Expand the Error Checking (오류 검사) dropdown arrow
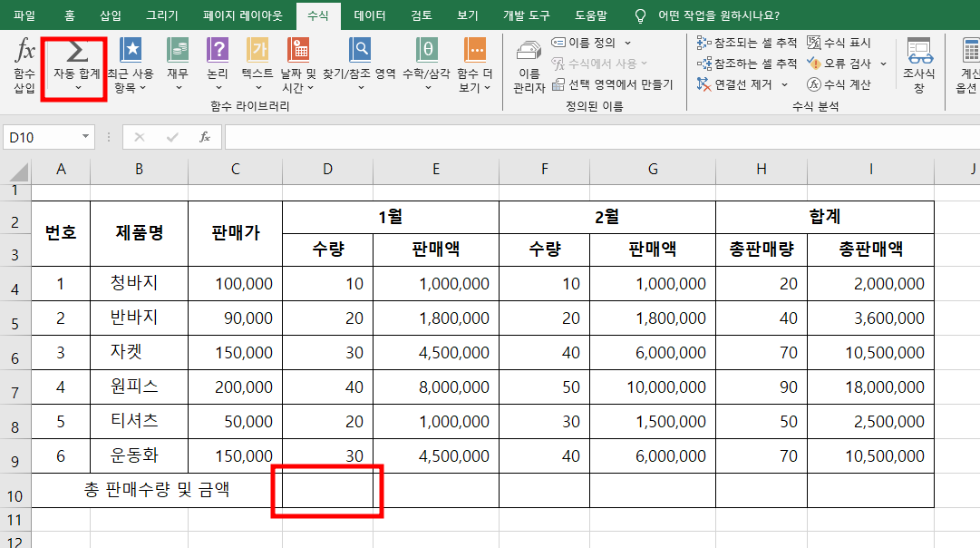Viewport: 980px width, 548px height. pyautogui.click(x=883, y=64)
